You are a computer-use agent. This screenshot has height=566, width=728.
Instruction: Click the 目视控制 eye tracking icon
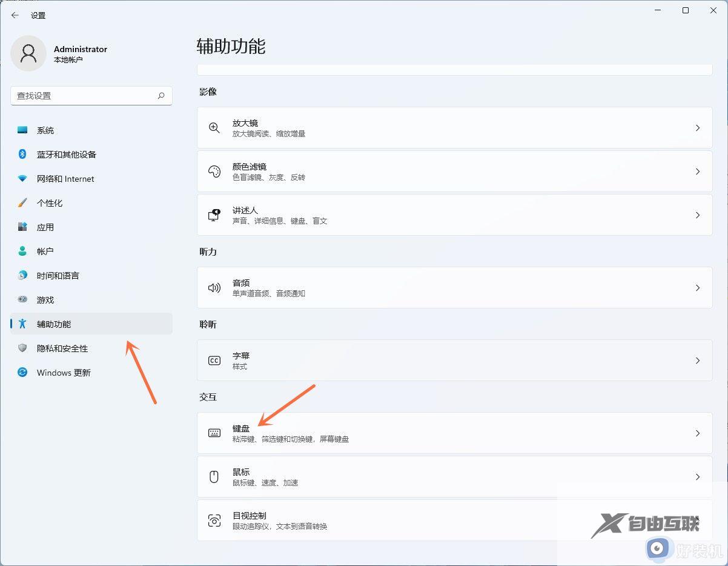click(x=214, y=520)
